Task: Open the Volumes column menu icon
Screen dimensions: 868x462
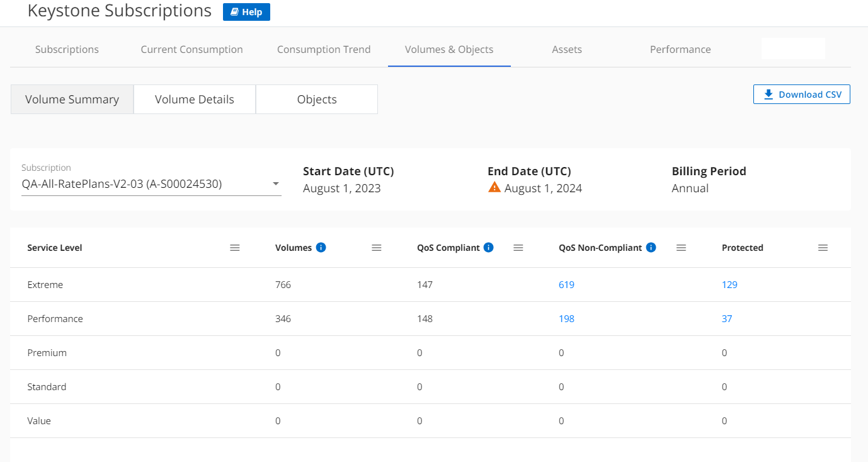Action: 377,248
